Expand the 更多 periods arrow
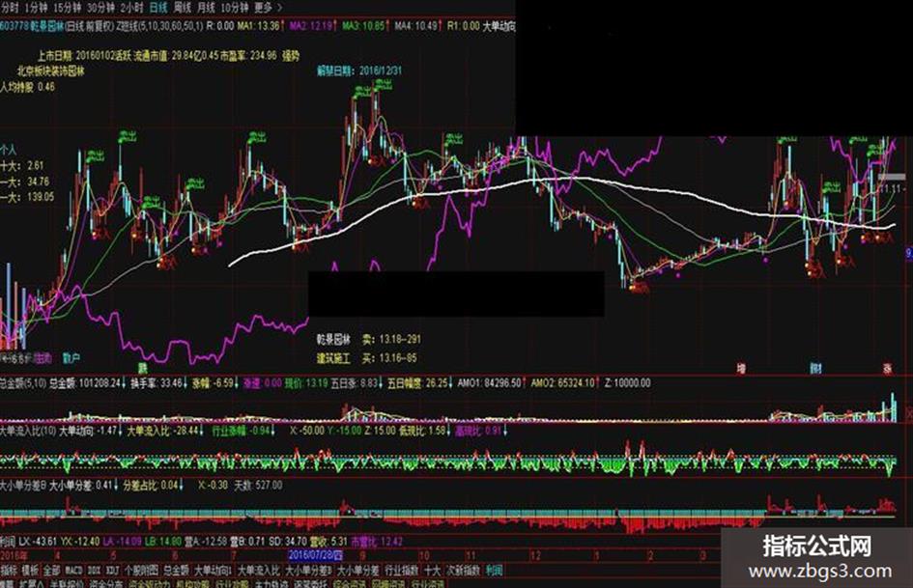 coord(279,8)
